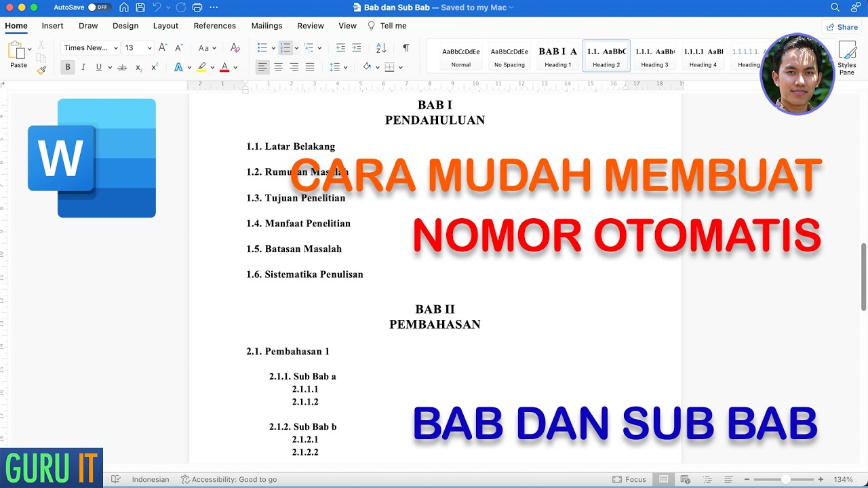Toggle the numbered list button
The image size is (868, 488).
tap(285, 48)
